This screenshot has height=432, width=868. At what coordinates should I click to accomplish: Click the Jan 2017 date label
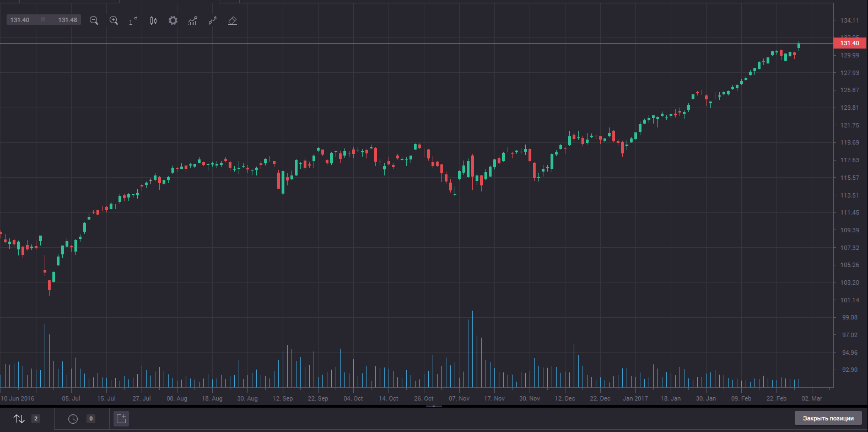pyautogui.click(x=635, y=398)
